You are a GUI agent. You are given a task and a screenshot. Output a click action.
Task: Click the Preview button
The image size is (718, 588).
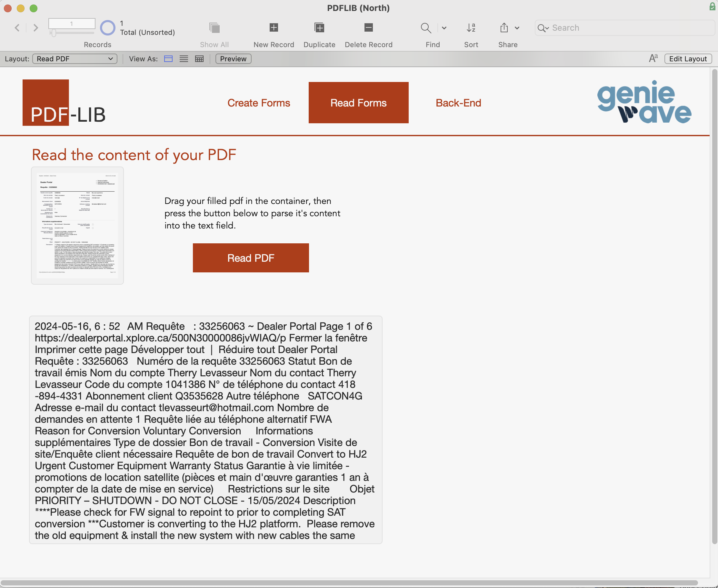tap(233, 59)
